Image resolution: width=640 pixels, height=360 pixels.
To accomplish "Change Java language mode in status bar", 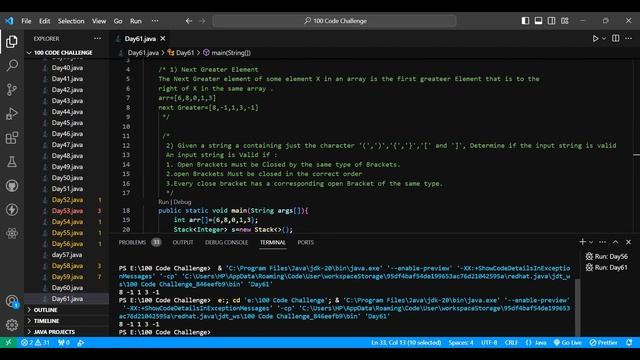I will 540,342.
